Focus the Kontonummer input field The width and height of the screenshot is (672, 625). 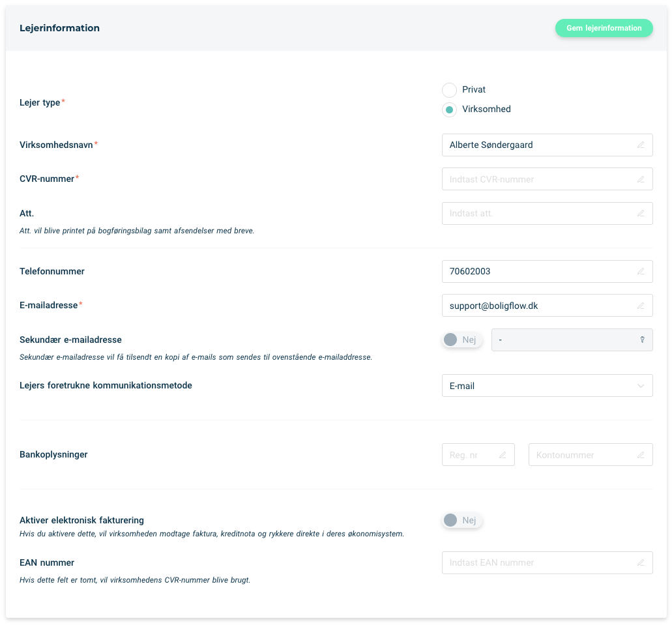590,455
